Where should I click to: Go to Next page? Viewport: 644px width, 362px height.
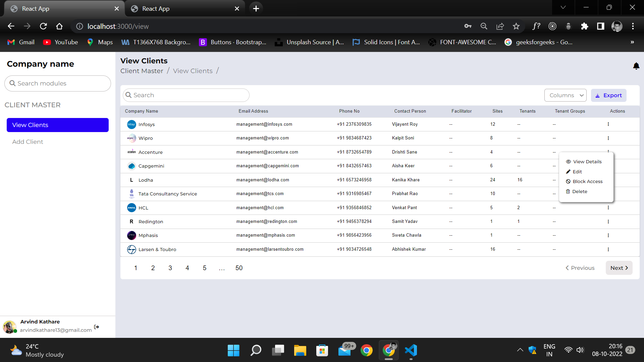(x=619, y=268)
